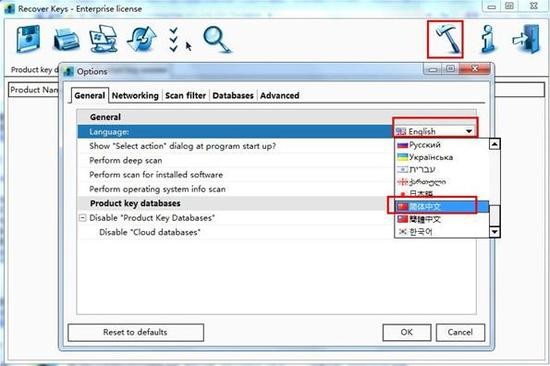Switch to the General tab

(x=89, y=95)
